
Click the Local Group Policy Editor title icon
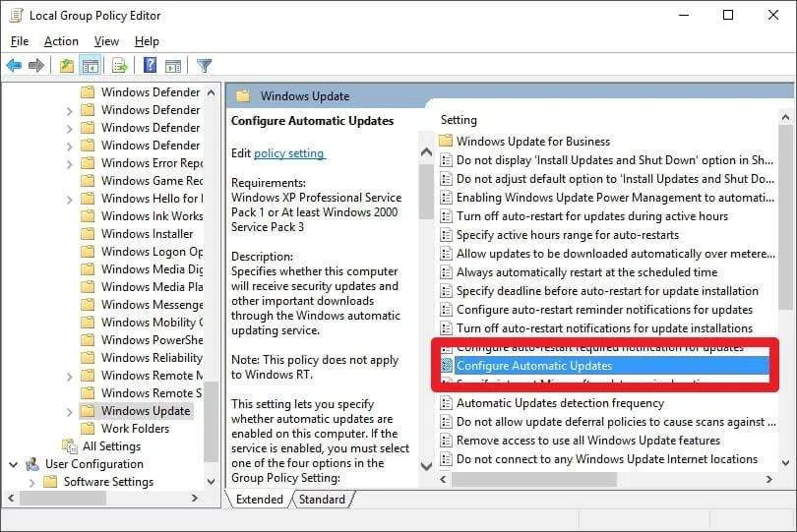pos(17,16)
